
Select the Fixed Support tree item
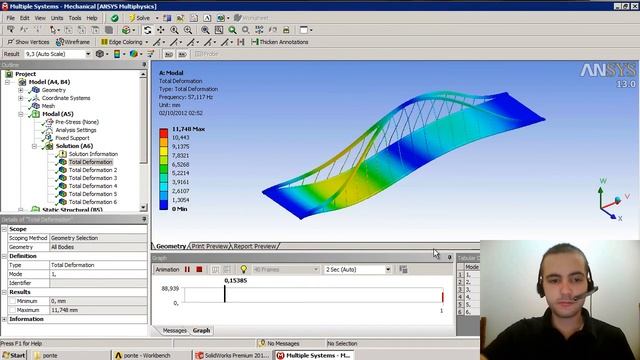click(x=72, y=138)
